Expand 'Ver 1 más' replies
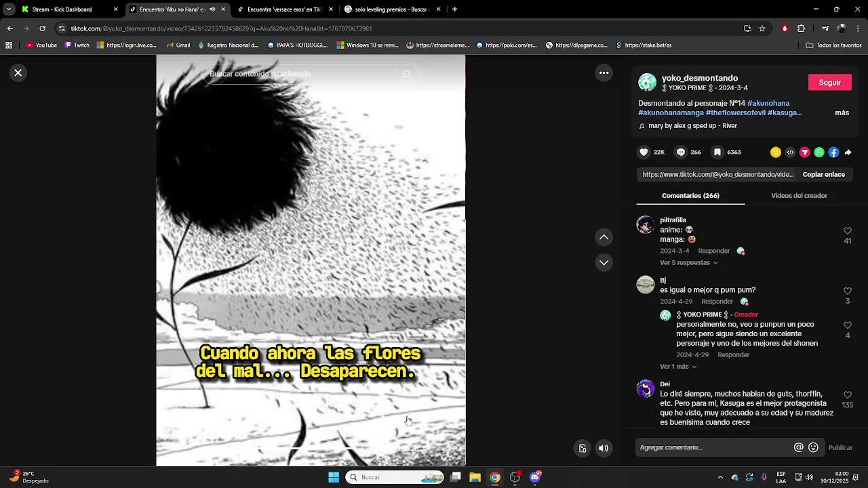This screenshot has height=488, width=868. (678, 367)
